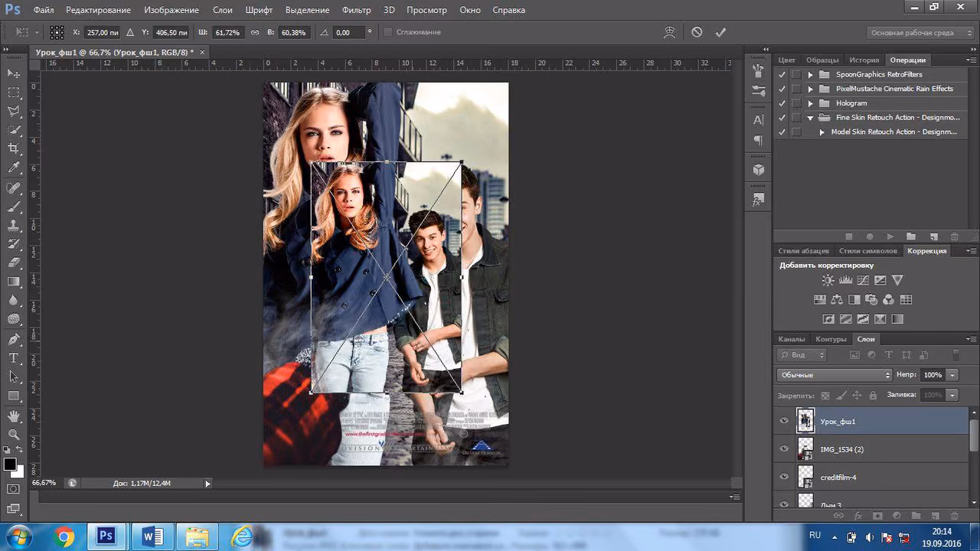Screen dimensions: 980x551
Task: Switch to the Каналы tab
Action: [x=792, y=339]
